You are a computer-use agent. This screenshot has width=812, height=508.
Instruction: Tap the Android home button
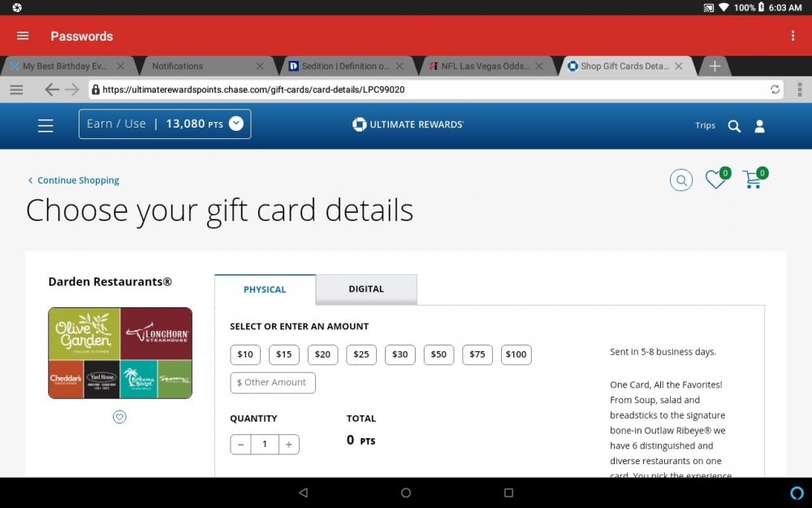(406, 493)
